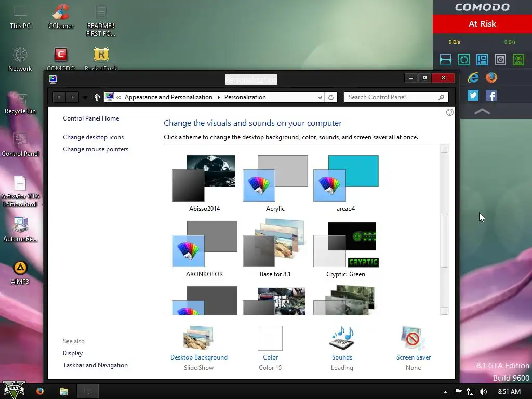The image size is (532, 399).
Task: Click fourth COMODO widget gray square icon
Action: click(x=500, y=60)
